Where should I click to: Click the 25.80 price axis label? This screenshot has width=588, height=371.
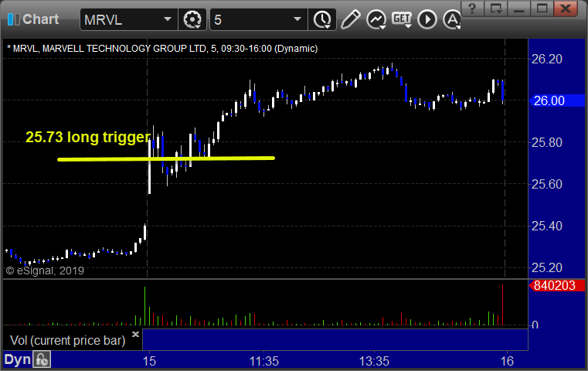[x=547, y=142]
